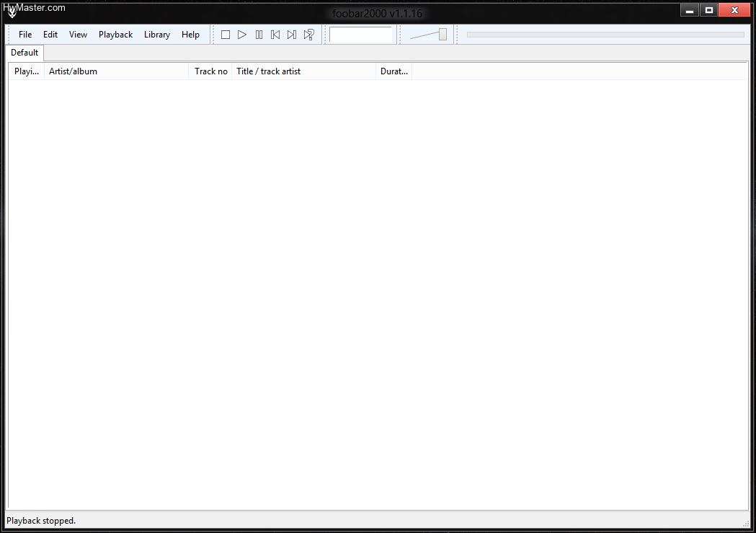The image size is (756, 533).
Task: Click the empty visualization box in toolbar
Action: click(x=360, y=35)
